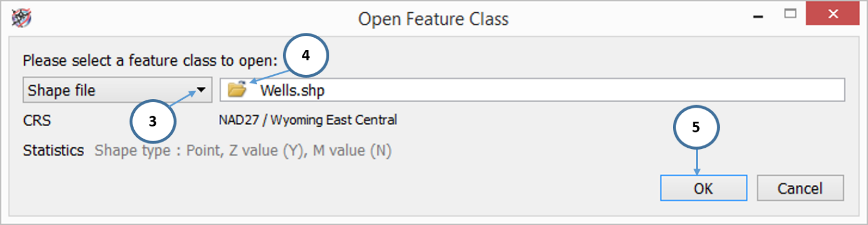Screen dimensions: 868x225
Task: Expand the feature class type dropdown arrow
Action: tap(200, 91)
